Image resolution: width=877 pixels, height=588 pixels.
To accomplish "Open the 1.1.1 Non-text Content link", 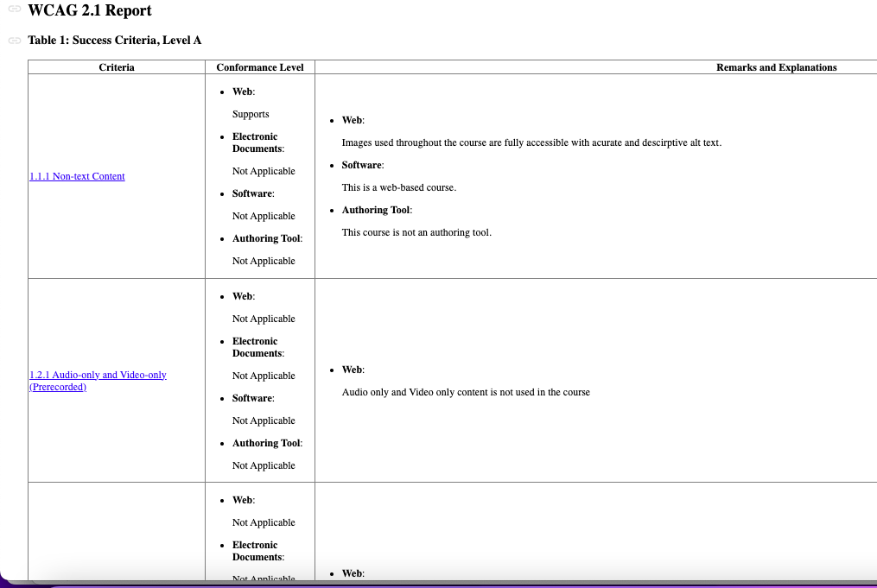I will coord(77,176).
